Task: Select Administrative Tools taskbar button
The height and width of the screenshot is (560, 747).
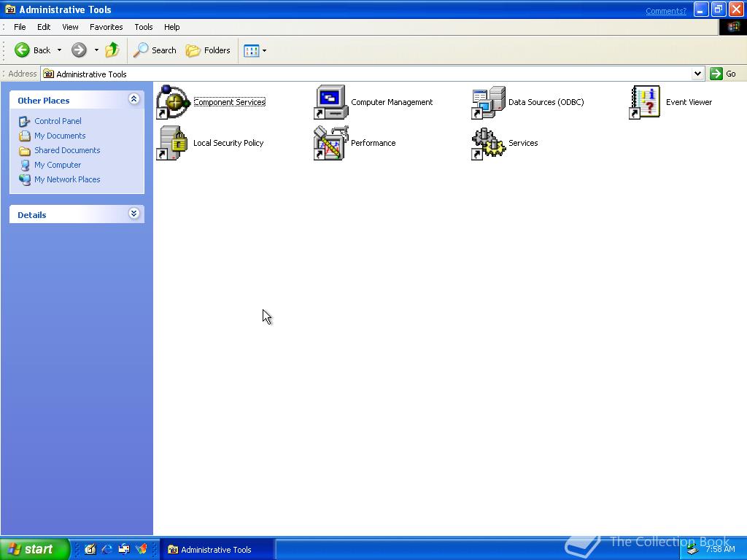Action: [217, 550]
